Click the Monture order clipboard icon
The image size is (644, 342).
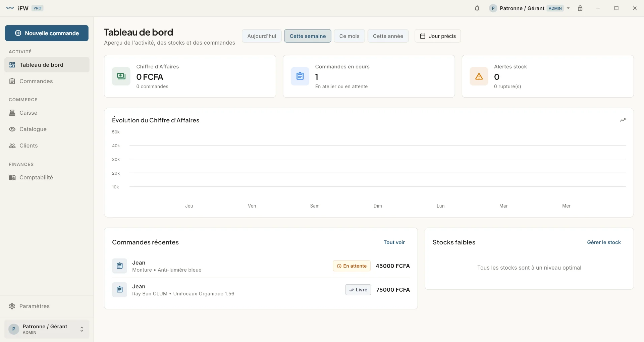click(119, 266)
